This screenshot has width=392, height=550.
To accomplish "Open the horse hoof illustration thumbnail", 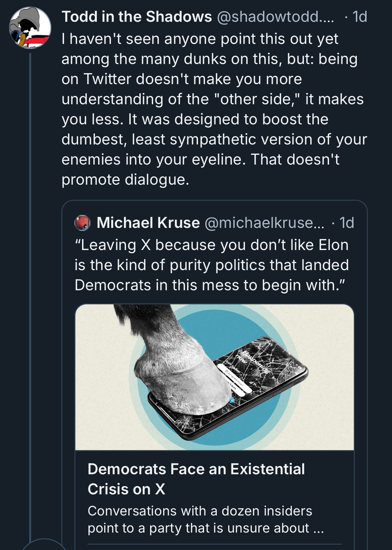I will tap(214, 377).
